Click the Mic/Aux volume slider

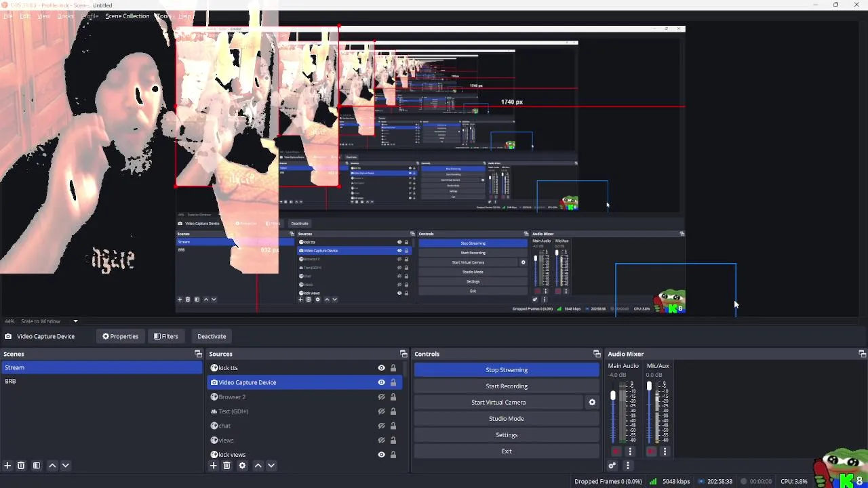tap(648, 413)
